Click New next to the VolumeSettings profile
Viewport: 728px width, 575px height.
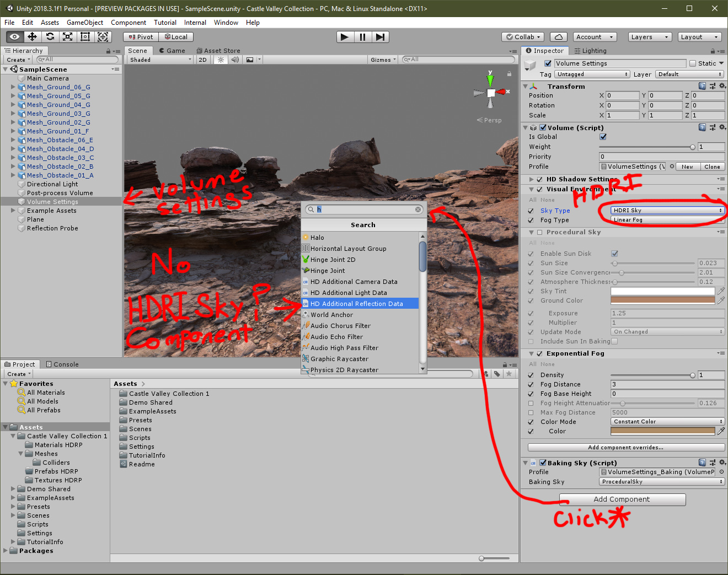[687, 166]
